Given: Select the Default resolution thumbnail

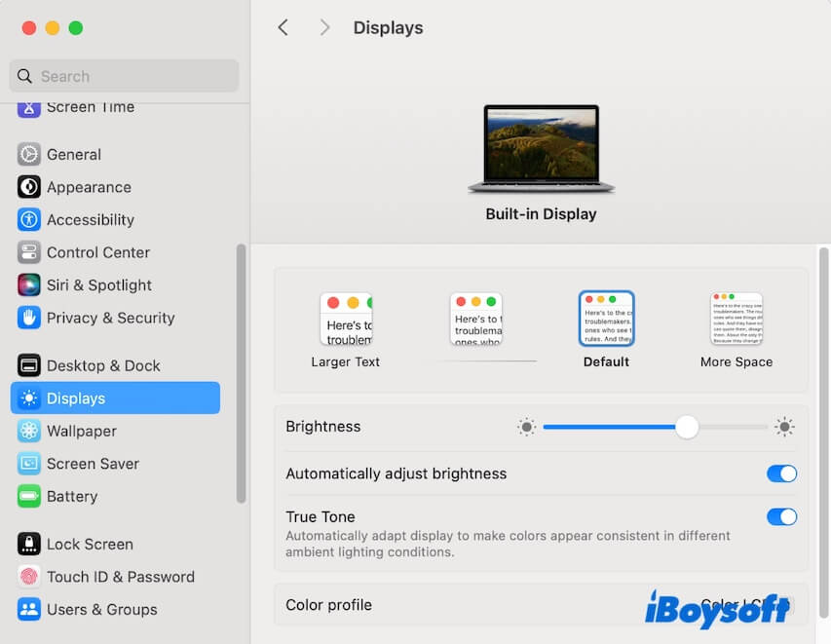Looking at the screenshot, I should tap(606, 319).
